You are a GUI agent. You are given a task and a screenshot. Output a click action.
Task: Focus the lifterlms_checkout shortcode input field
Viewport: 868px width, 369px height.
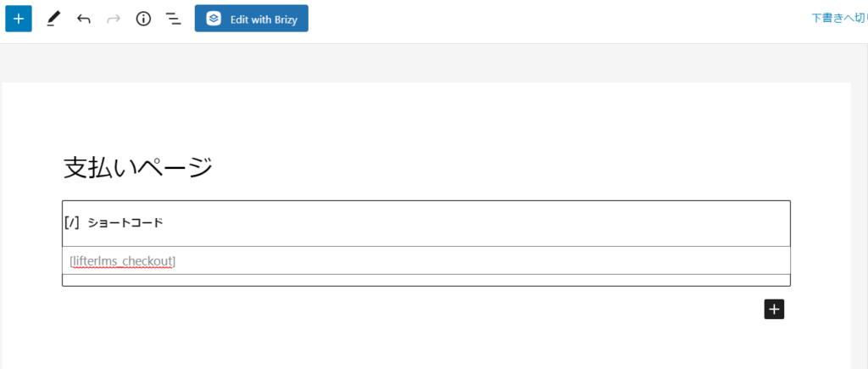[x=426, y=260]
